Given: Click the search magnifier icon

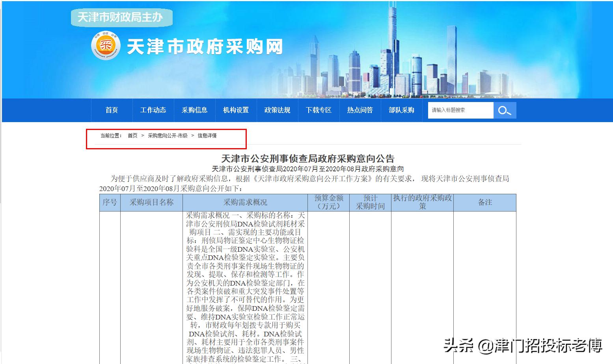Looking at the screenshot, I should (505, 110).
